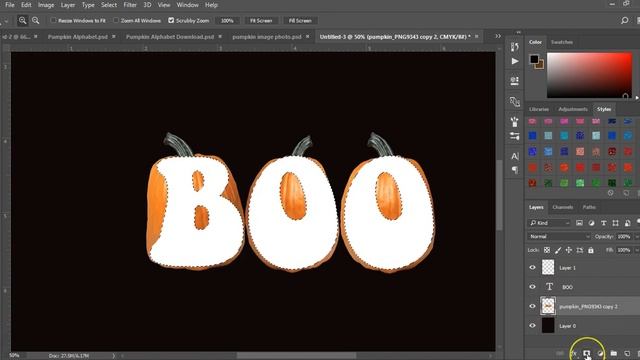The image size is (640, 360).
Task: Open the Properties panel icon
Action: click(515, 80)
